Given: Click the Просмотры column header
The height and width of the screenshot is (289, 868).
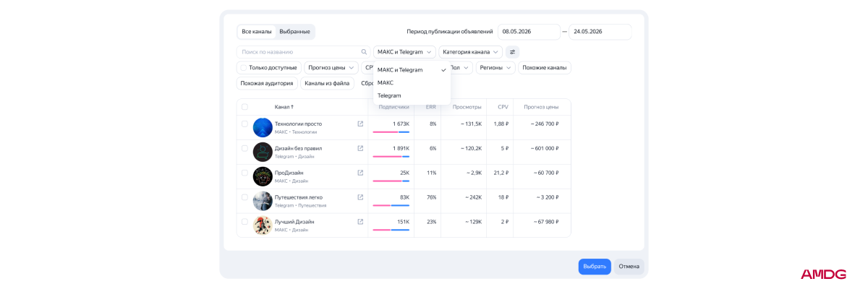Looking at the screenshot, I should pos(467,107).
